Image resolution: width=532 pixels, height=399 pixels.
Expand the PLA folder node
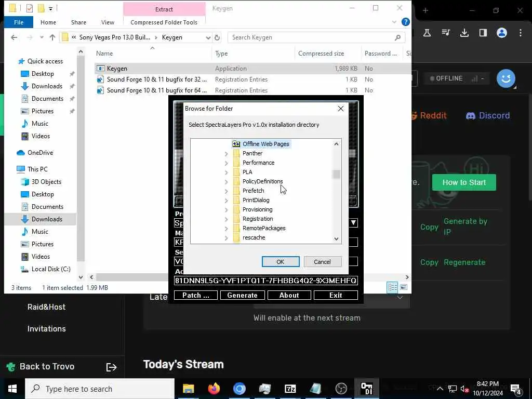(x=227, y=172)
